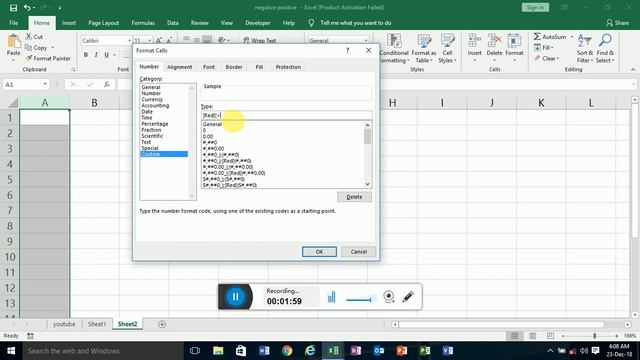Click the Undo arrow icon
The height and width of the screenshot is (360, 640).
pyautogui.click(x=27, y=7)
